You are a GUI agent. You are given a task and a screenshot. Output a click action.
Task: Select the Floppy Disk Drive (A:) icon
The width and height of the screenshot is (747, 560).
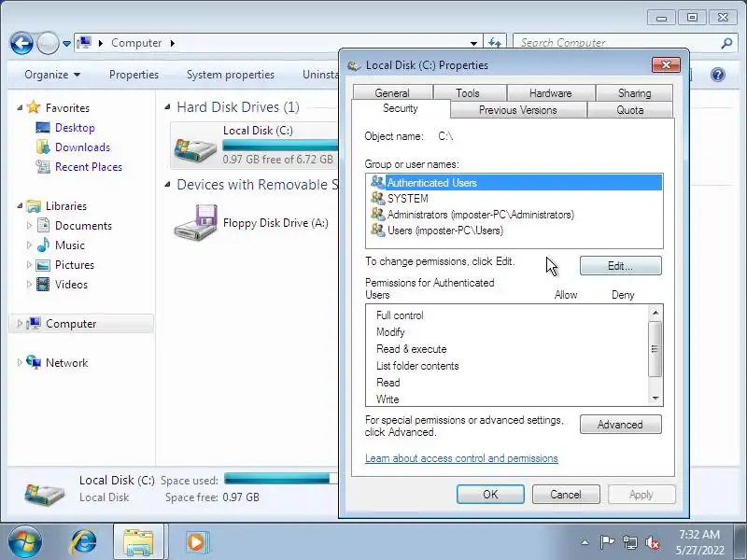pos(195,222)
